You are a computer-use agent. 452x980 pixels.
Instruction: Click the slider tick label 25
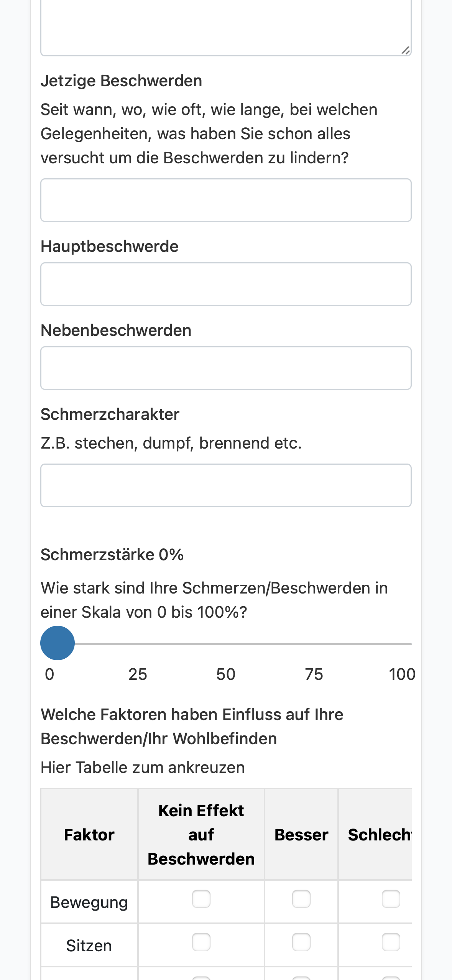point(138,674)
